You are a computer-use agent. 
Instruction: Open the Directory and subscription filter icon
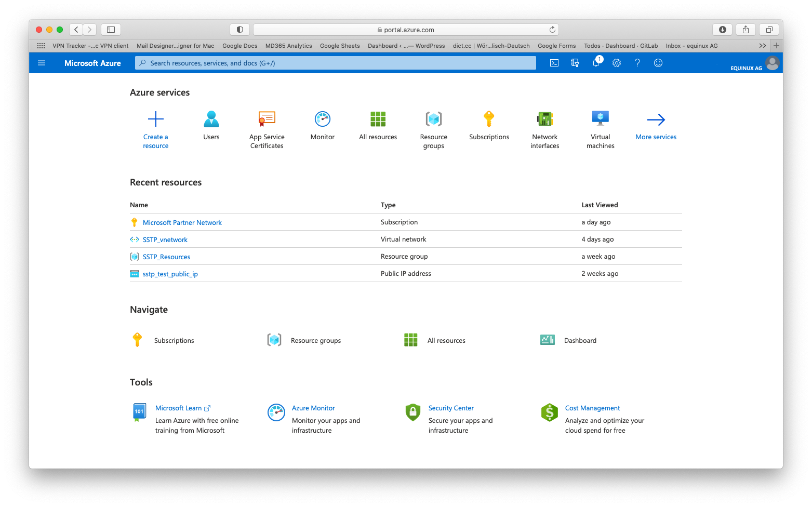click(575, 63)
